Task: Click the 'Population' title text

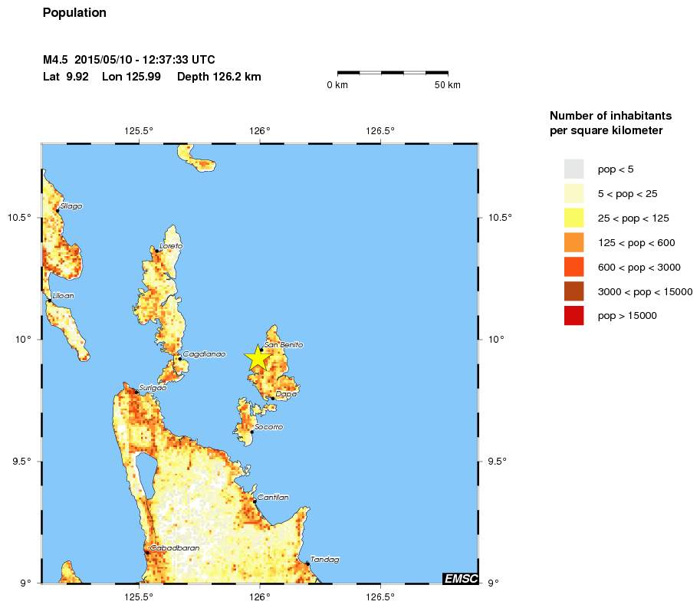Action: [74, 13]
